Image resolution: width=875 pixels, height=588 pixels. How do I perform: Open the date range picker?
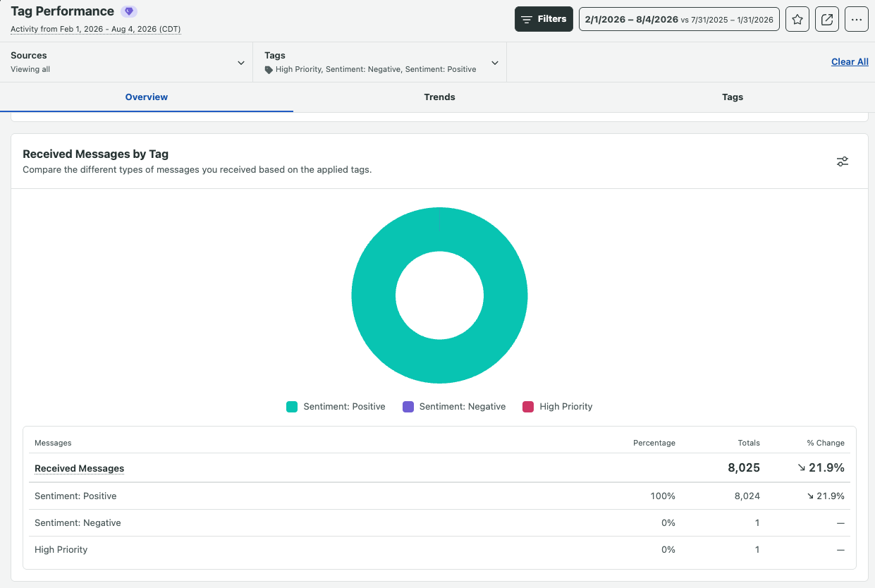click(679, 20)
